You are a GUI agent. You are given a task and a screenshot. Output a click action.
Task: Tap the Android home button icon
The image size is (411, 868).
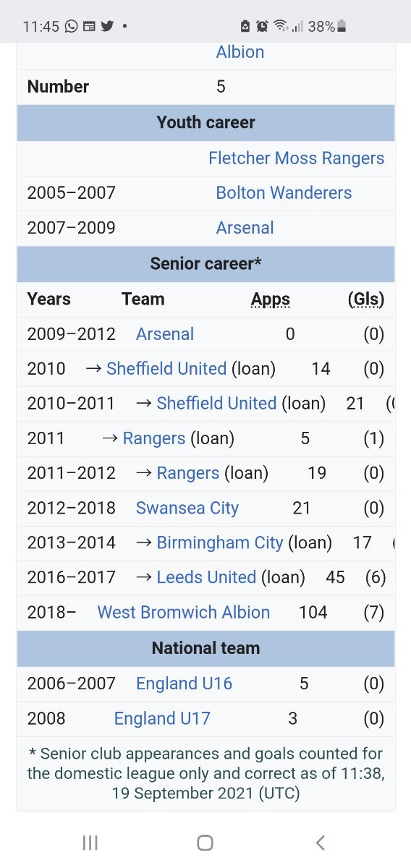(205, 842)
